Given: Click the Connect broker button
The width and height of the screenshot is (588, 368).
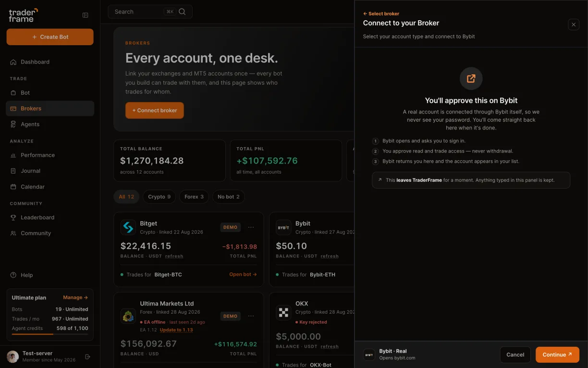Looking at the screenshot, I should click(x=155, y=111).
